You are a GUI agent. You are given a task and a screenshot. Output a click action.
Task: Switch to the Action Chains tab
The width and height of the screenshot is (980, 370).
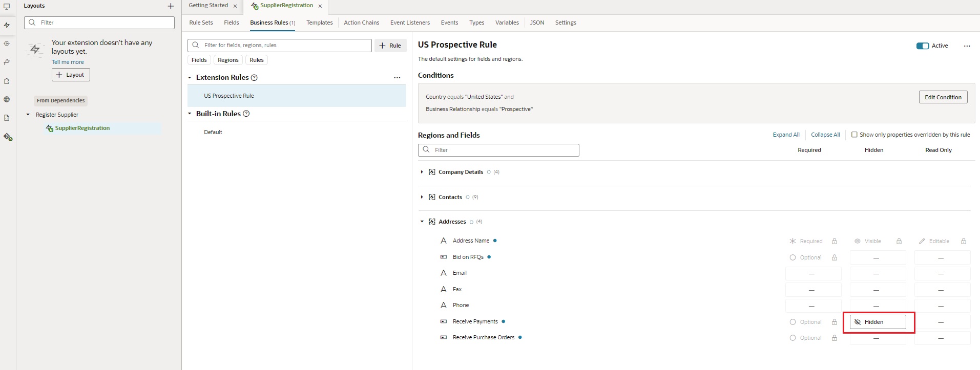coord(362,23)
